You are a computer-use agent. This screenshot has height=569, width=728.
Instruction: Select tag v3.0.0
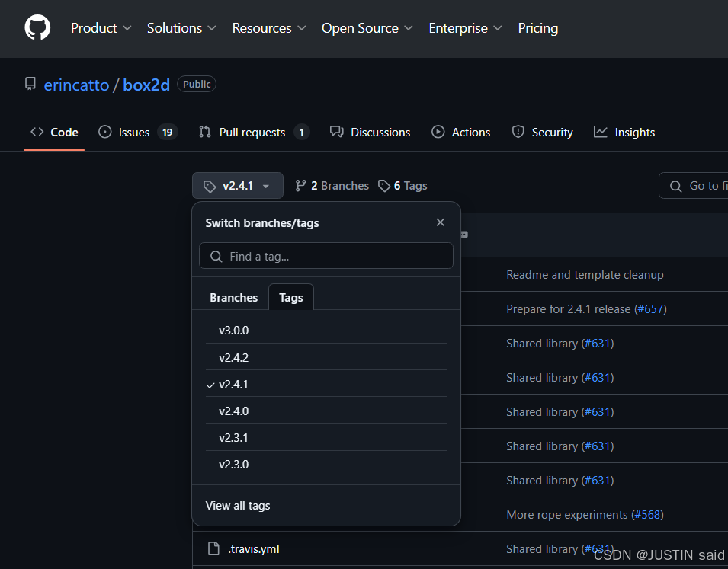[x=326, y=331]
